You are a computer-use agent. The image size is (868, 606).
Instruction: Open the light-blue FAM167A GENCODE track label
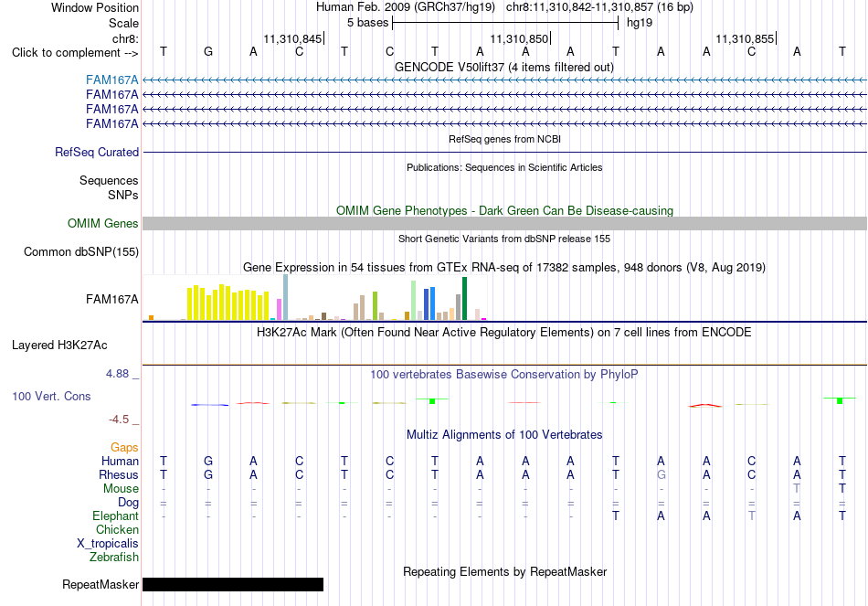click(x=111, y=80)
